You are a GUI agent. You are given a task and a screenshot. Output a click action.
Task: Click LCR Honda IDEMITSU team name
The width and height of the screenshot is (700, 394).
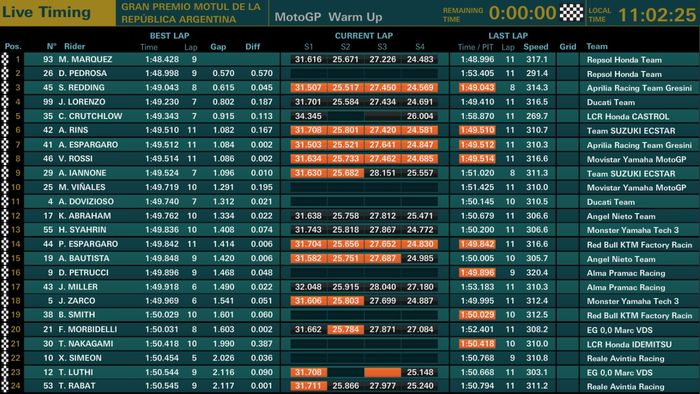[629, 344]
